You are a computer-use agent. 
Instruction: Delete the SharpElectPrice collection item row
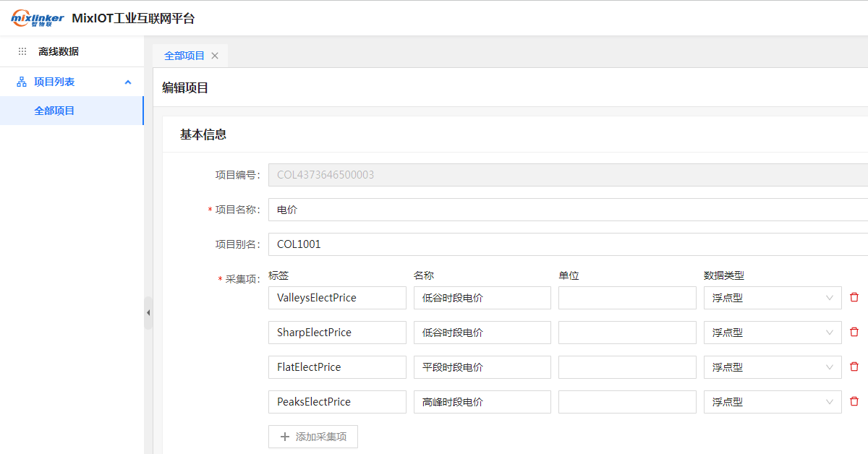click(x=854, y=333)
